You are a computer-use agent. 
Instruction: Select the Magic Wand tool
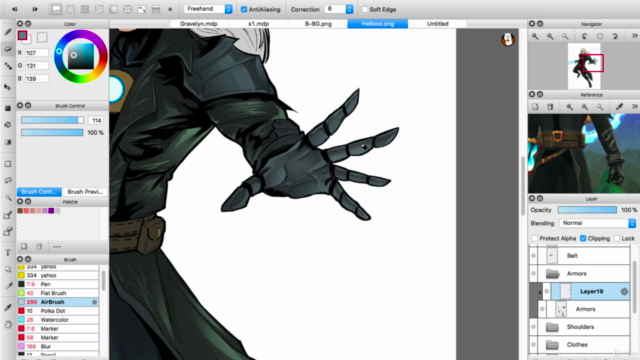click(x=8, y=198)
